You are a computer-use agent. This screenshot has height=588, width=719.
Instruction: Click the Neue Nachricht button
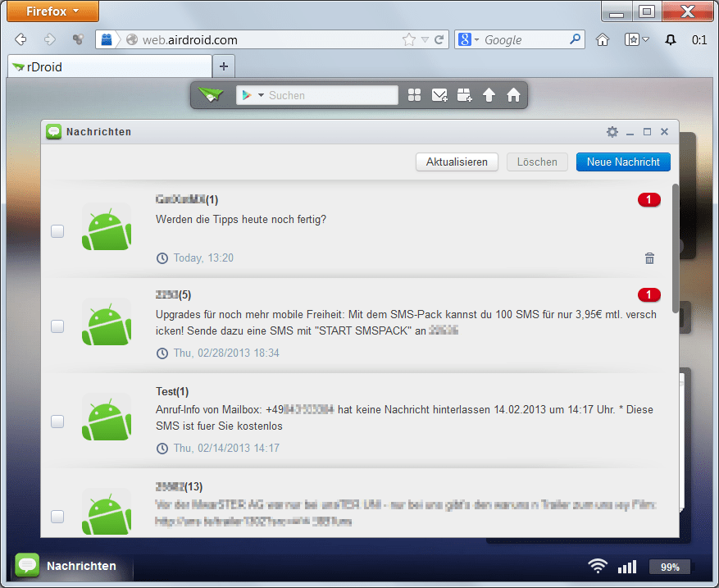tap(623, 162)
